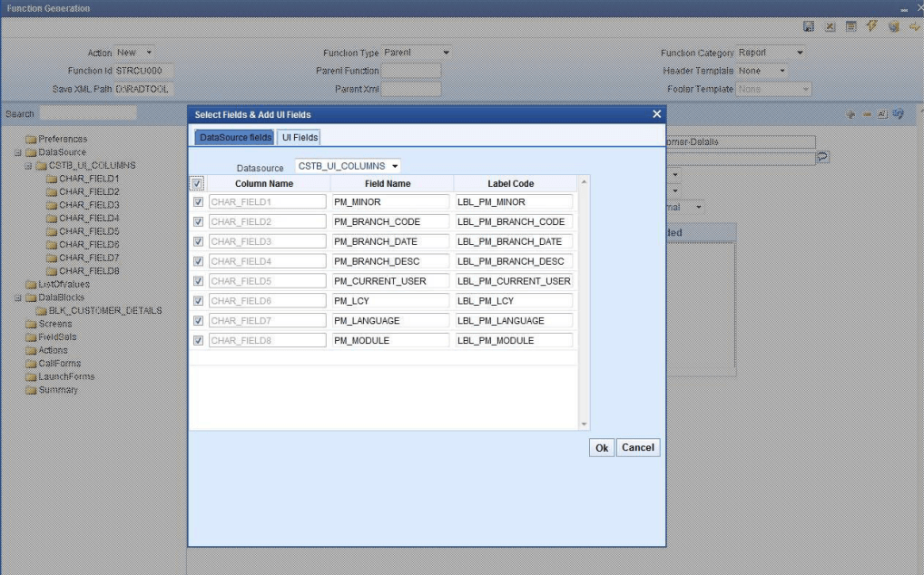Click the PM_BRANCH_CODE field name input
This screenshot has height=575, width=924.
(x=390, y=222)
